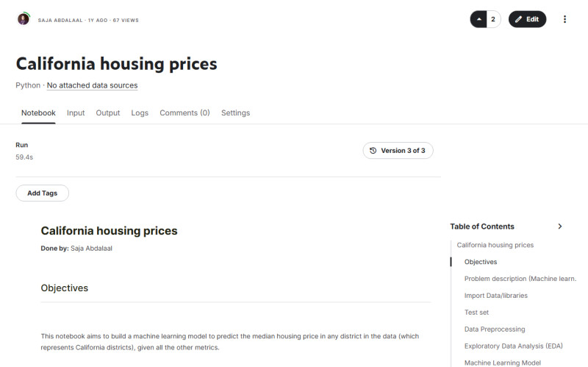Click the upvote count number 2
Image resolution: width=588 pixels, height=367 pixels.
point(493,19)
